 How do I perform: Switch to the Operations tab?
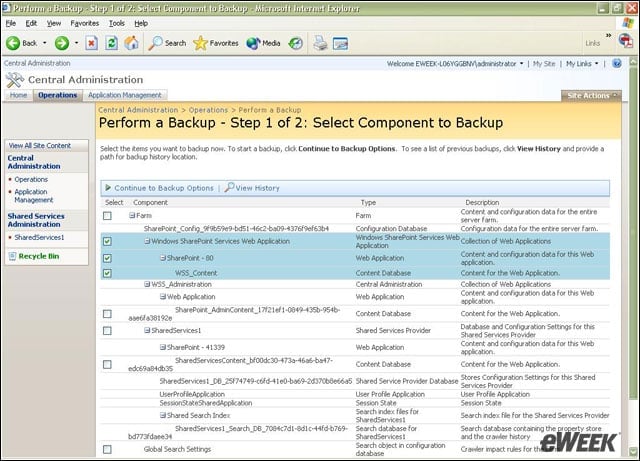point(58,95)
